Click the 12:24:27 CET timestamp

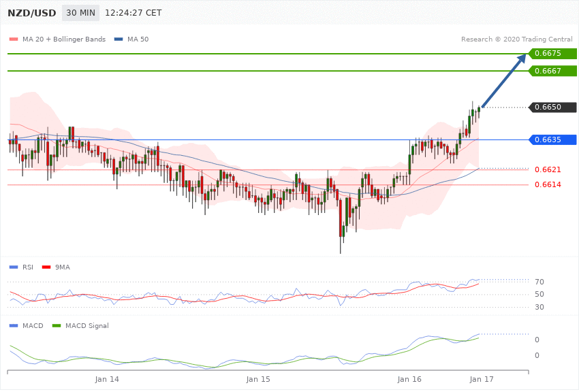pos(134,13)
